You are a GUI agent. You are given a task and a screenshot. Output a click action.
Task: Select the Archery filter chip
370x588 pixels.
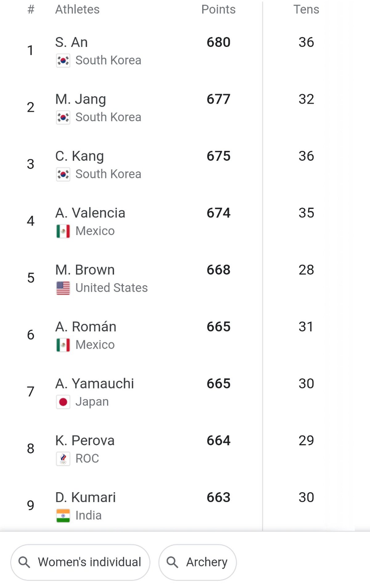click(x=197, y=561)
